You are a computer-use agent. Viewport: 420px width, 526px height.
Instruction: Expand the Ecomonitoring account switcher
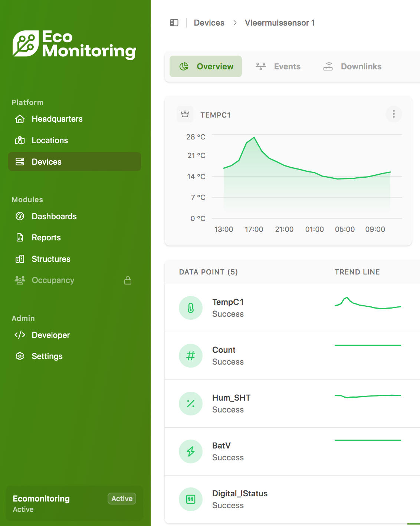[74, 503]
